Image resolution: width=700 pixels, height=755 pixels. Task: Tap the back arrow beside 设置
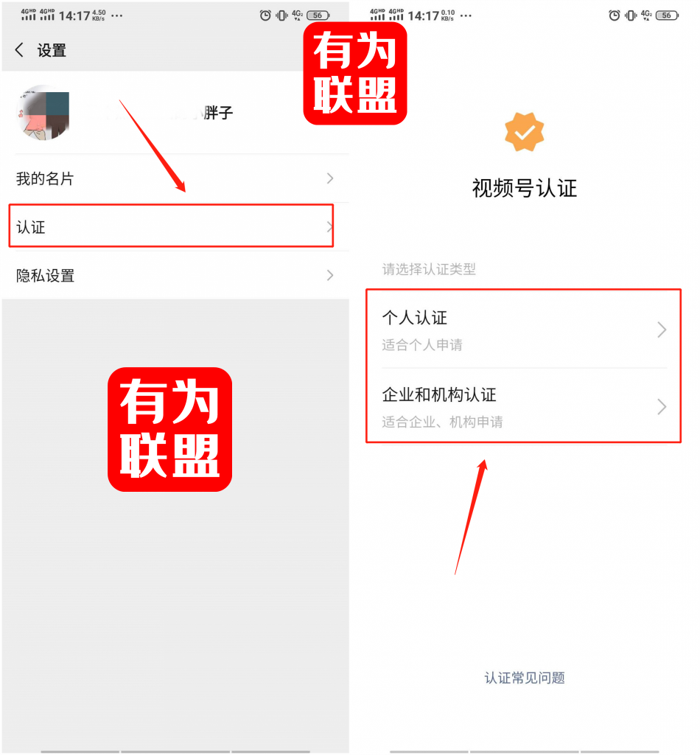19,49
